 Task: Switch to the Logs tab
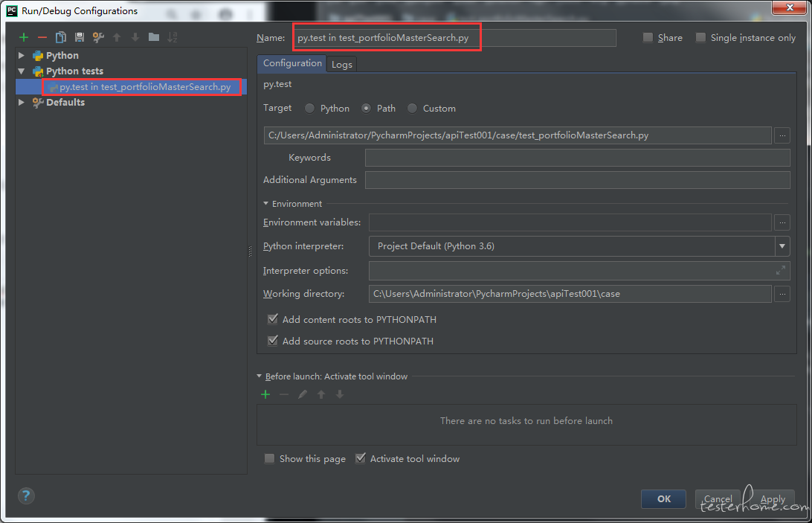coord(342,64)
